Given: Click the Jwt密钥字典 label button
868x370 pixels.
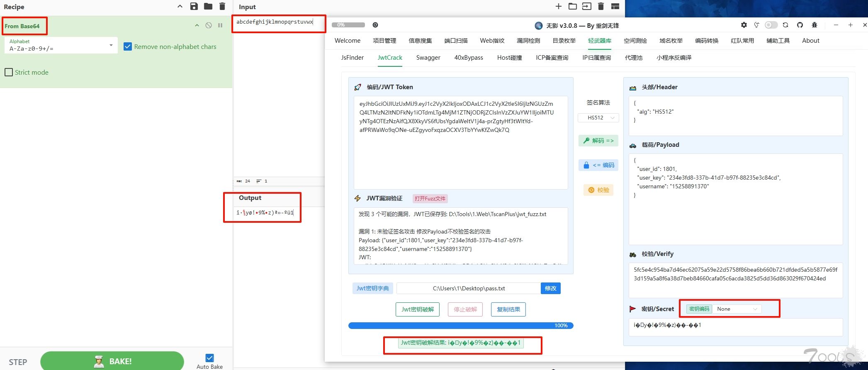Looking at the screenshot, I should 373,288.
